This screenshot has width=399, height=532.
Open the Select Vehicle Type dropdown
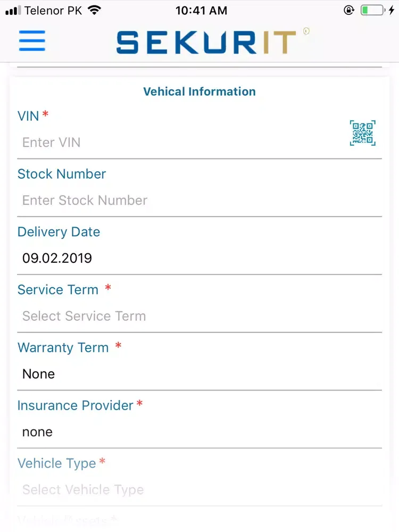(x=199, y=490)
